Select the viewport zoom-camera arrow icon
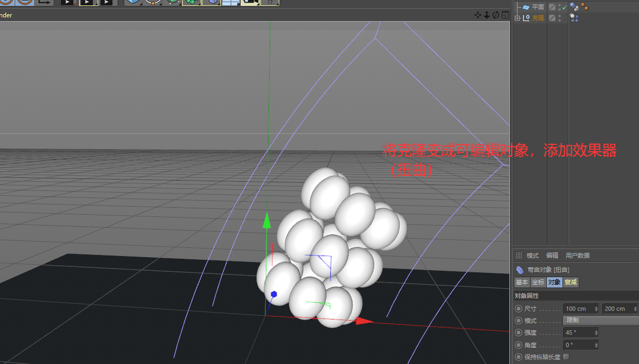Screen dimensions: 639x364 click(487, 15)
